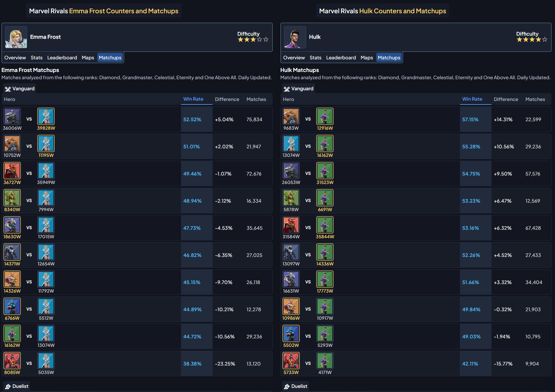Click the 42.11% win rate value

click(470, 364)
